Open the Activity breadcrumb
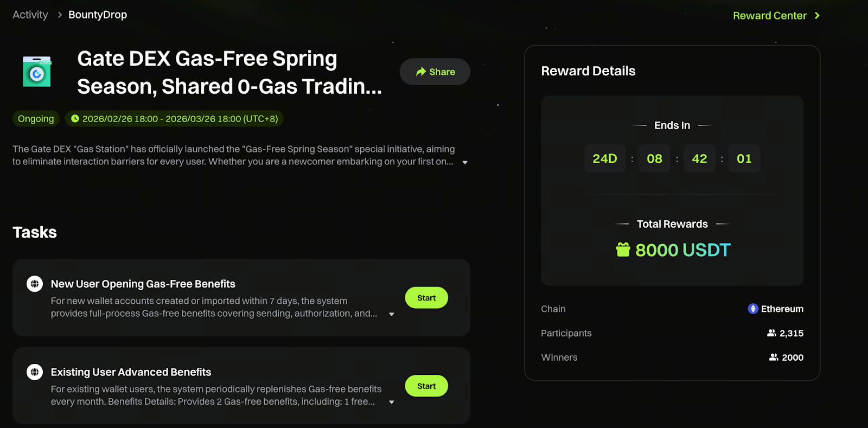 pyautogui.click(x=30, y=15)
